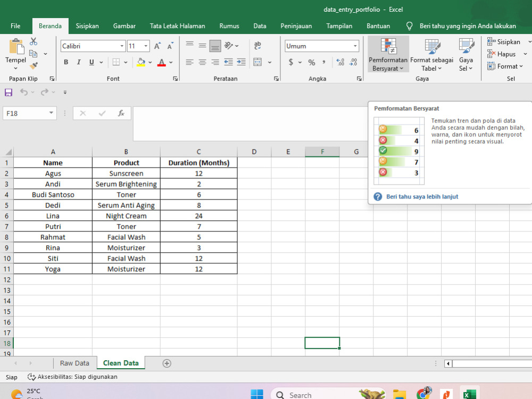This screenshot has width=532, height=399.
Task: Click the Undo arrow
Action: pyautogui.click(x=24, y=92)
